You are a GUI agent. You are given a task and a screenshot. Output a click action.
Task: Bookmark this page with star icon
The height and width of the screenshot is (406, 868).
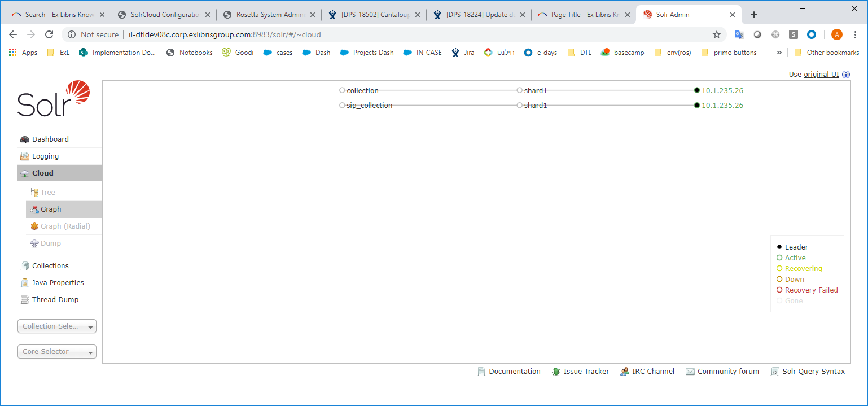pyautogui.click(x=717, y=34)
